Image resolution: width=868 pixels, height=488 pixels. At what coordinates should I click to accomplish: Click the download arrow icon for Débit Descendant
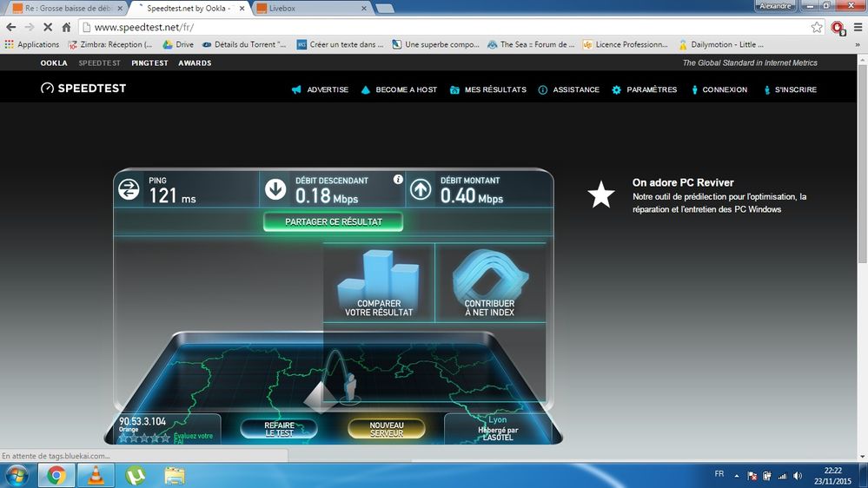(x=275, y=189)
